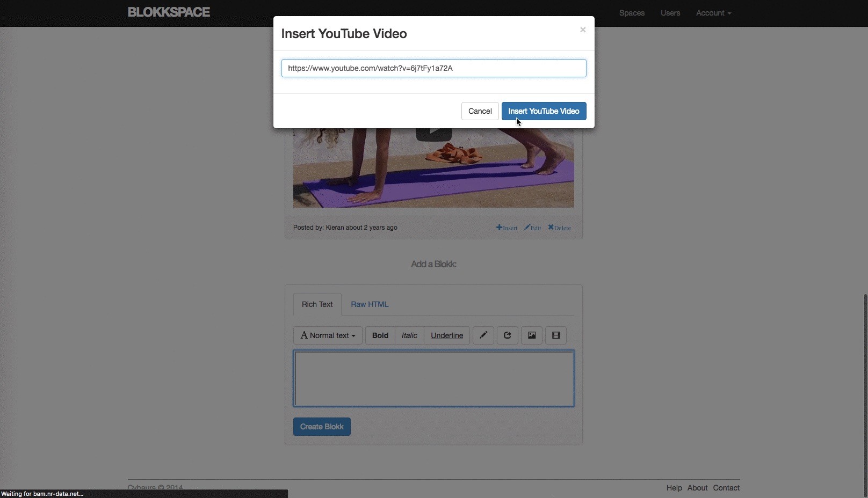Click the page vertical scrollbar
Screen dimensions: 868x498
point(865,395)
